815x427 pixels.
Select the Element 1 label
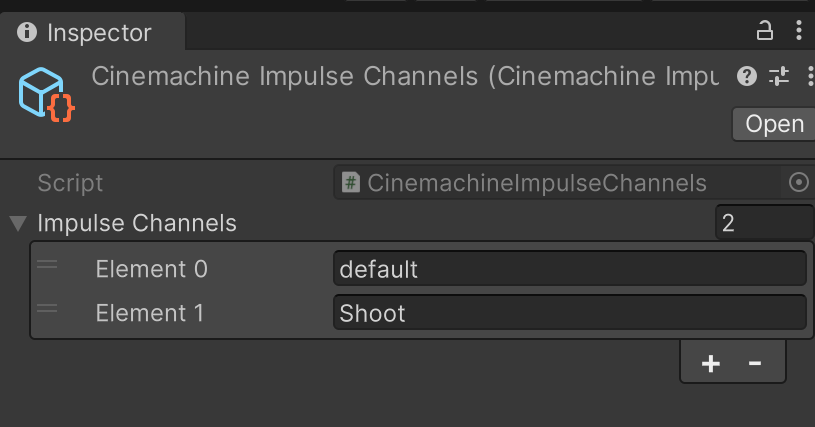[x=149, y=313]
